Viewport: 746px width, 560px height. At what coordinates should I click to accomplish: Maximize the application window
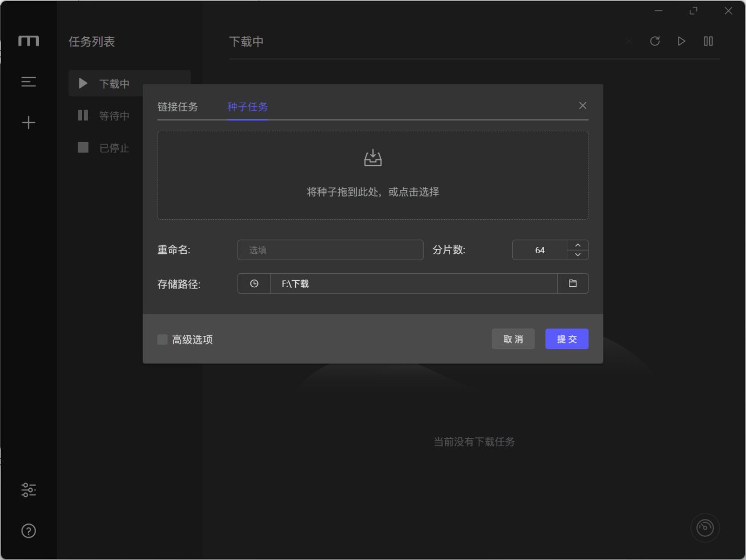tap(694, 11)
